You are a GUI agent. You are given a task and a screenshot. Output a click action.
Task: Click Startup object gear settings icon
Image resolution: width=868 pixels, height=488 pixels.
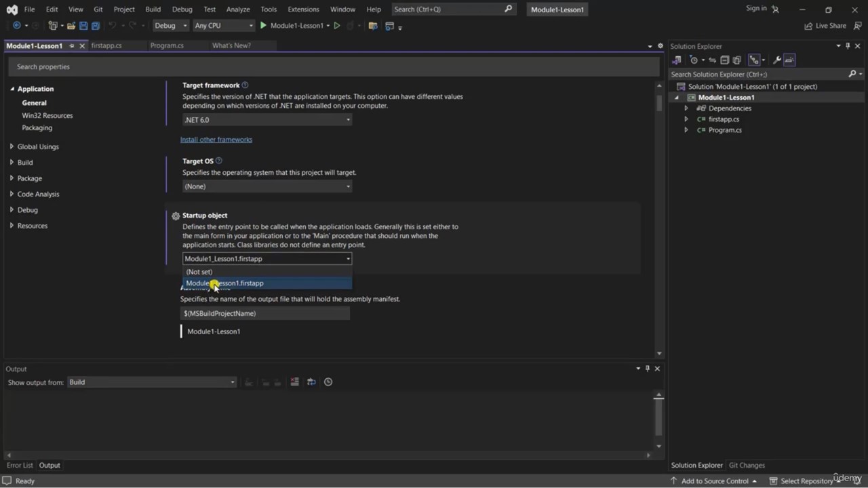[x=176, y=216]
